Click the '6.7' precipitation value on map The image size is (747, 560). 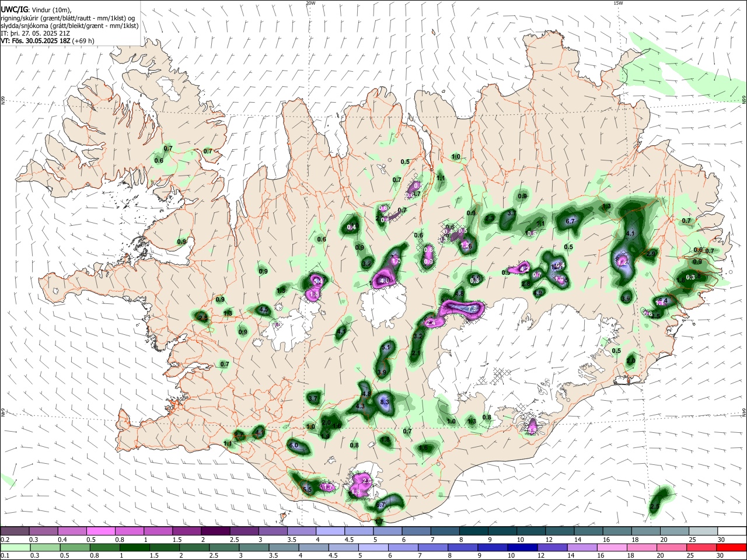[571, 221]
